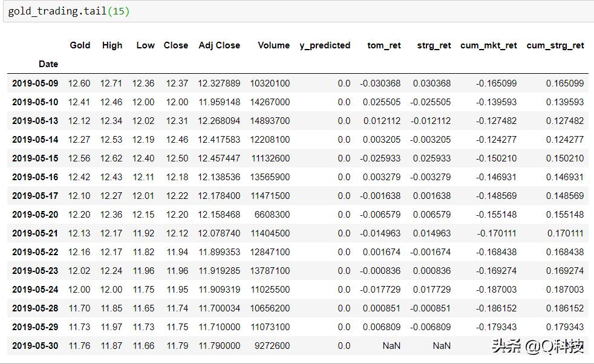
Task: Click Volume value 11073100
Action: (270, 327)
